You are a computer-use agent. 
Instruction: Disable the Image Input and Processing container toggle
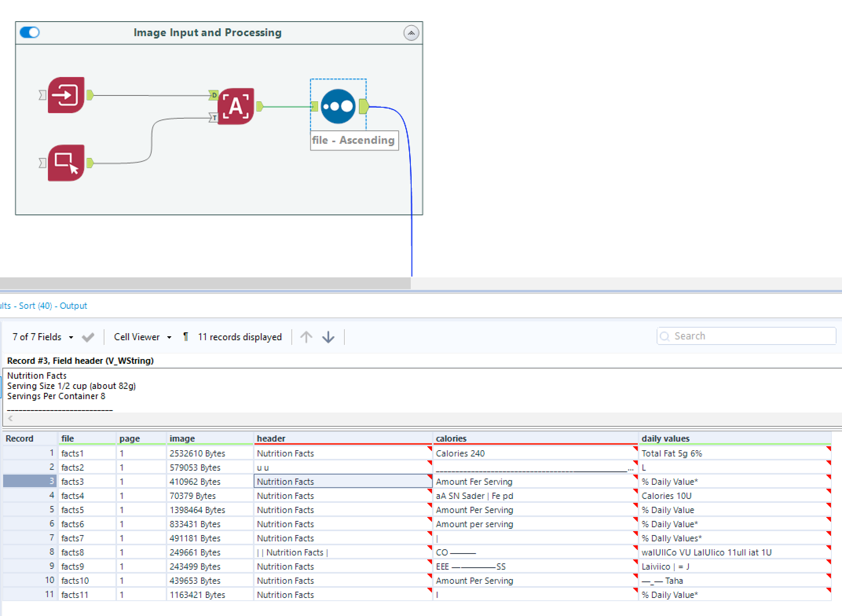tap(30, 32)
